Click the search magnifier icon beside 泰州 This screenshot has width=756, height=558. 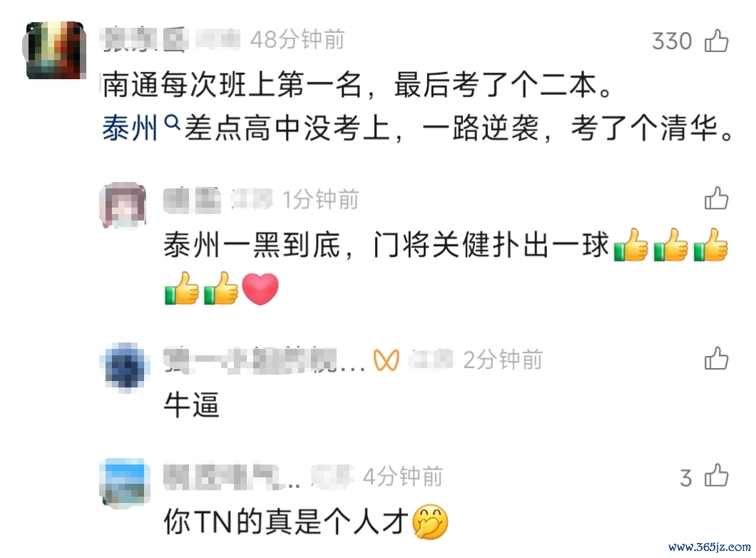pyautogui.click(x=172, y=124)
